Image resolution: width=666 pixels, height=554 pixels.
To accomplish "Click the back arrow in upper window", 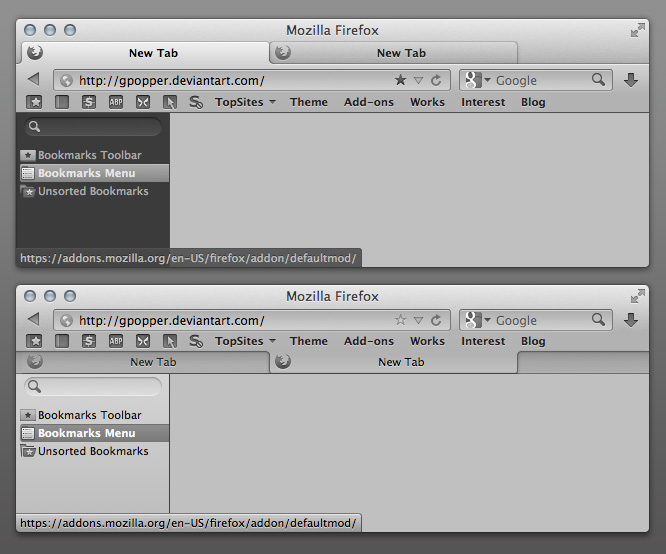I will point(34,79).
